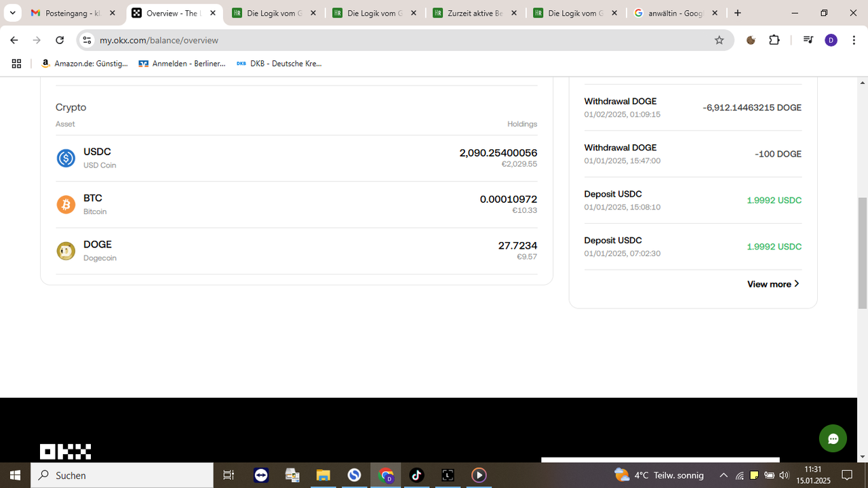The width and height of the screenshot is (868, 488).
Task: Open volume control in system tray
Action: (785, 475)
